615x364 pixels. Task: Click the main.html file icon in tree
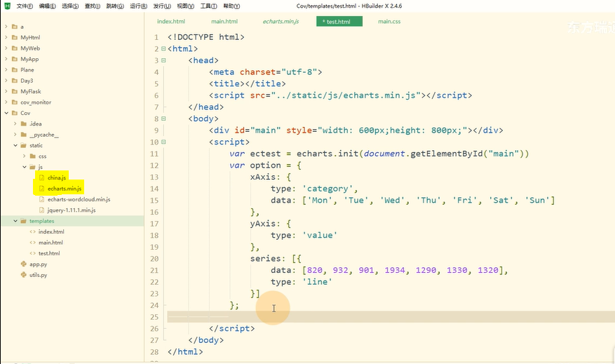pos(33,243)
